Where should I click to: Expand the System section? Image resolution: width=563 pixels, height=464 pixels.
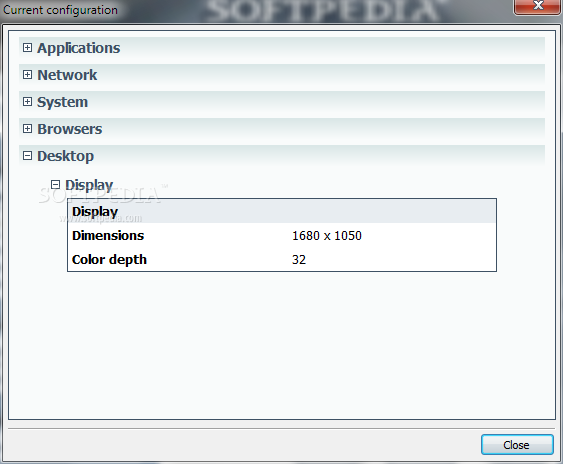pyautogui.click(x=27, y=102)
